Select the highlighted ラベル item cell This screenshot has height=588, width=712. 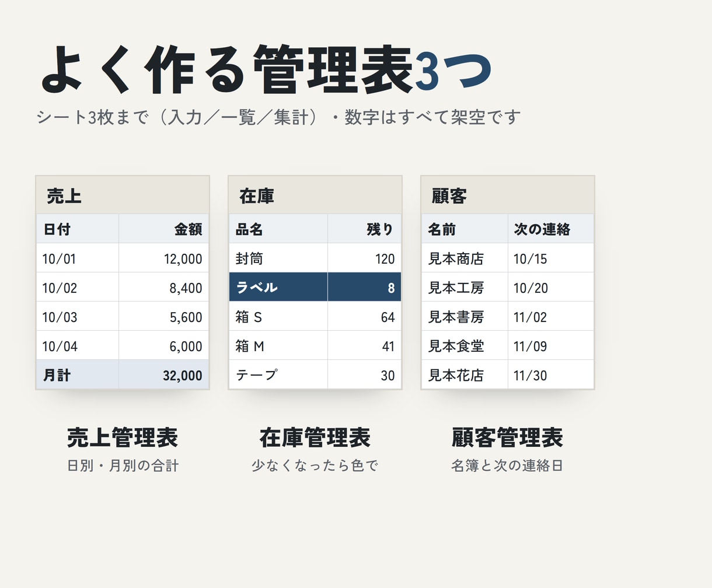(278, 287)
